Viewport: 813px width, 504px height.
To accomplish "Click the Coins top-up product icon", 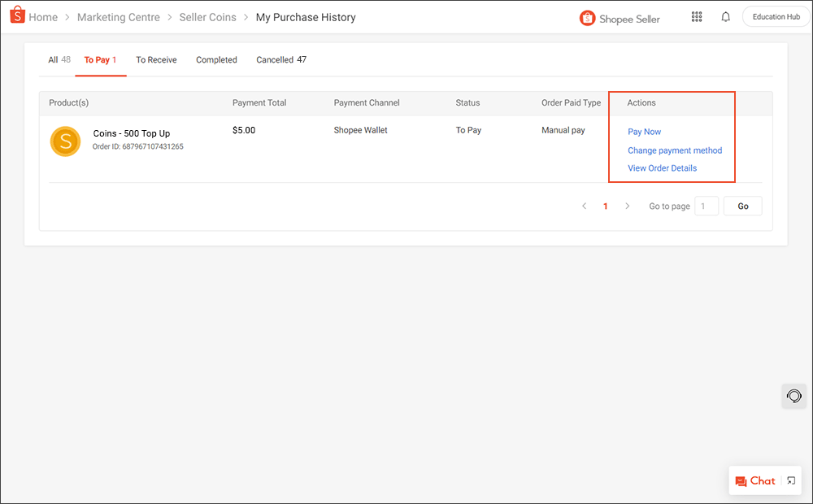I will click(65, 141).
